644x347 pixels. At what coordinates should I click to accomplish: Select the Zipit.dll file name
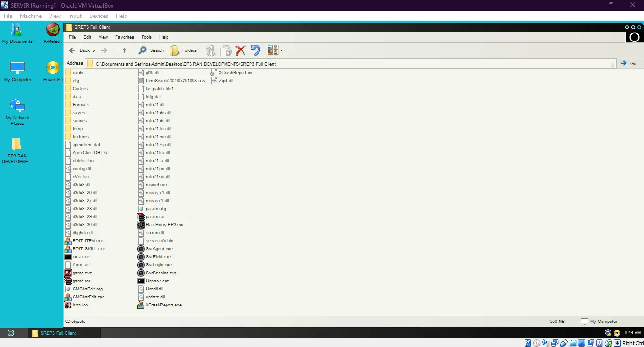pos(226,81)
